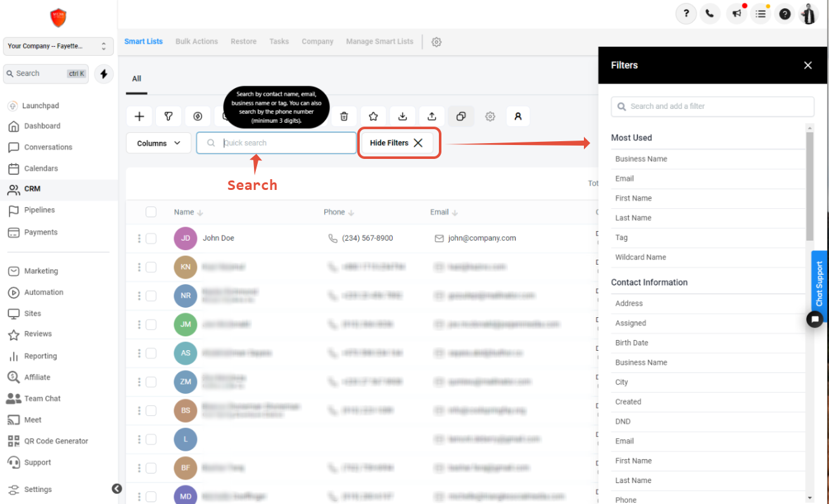Image resolution: width=829 pixels, height=504 pixels.
Task: Open settings gear next to Manage Smart Lists
Action: pyautogui.click(x=436, y=42)
